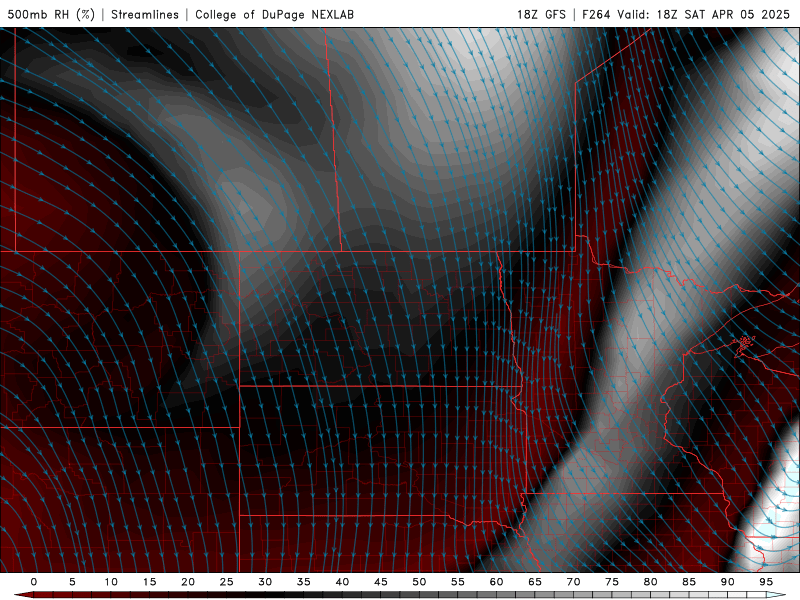The height and width of the screenshot is (600, 800).
Task: Click the 40 value on the color scale
Action: click(x=342, y=582)
